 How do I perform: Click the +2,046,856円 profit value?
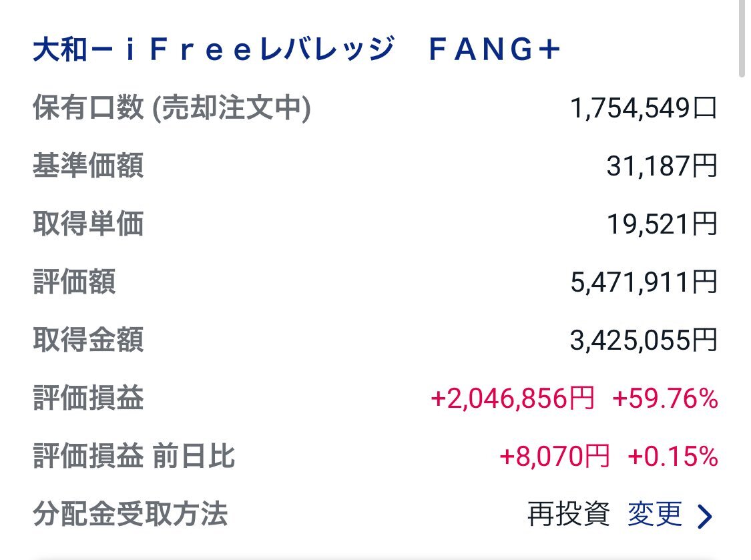pyautogui.click(x=513, y=398)
